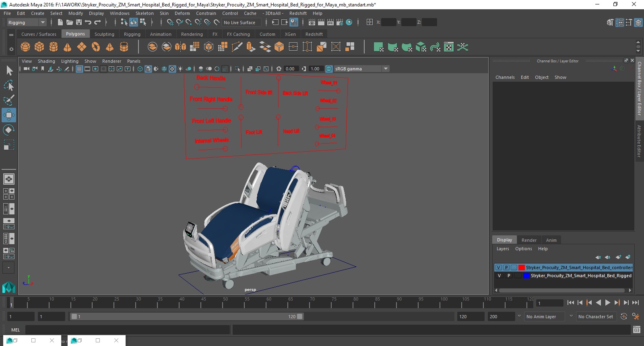644x346 pixels.
Task: Create a polygon sphere from the shelf
Action: 25,47
